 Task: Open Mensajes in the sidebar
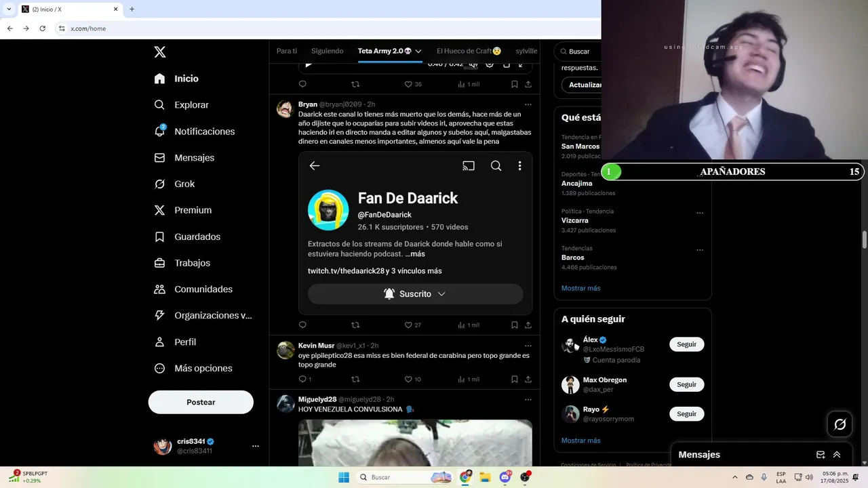pyautogui.click(x=184, y=157)
